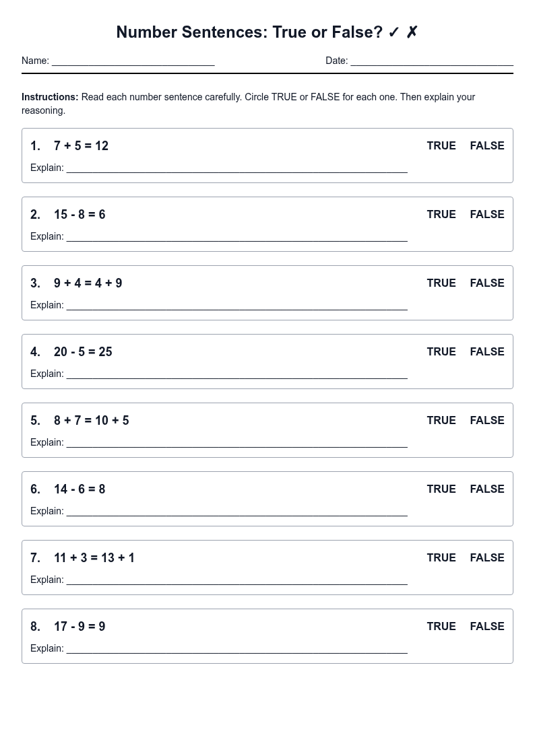Screen dimensions: 535x756
Task: Click the equation 9 + 4 = 4 + 9
Action: coord(88,283)
